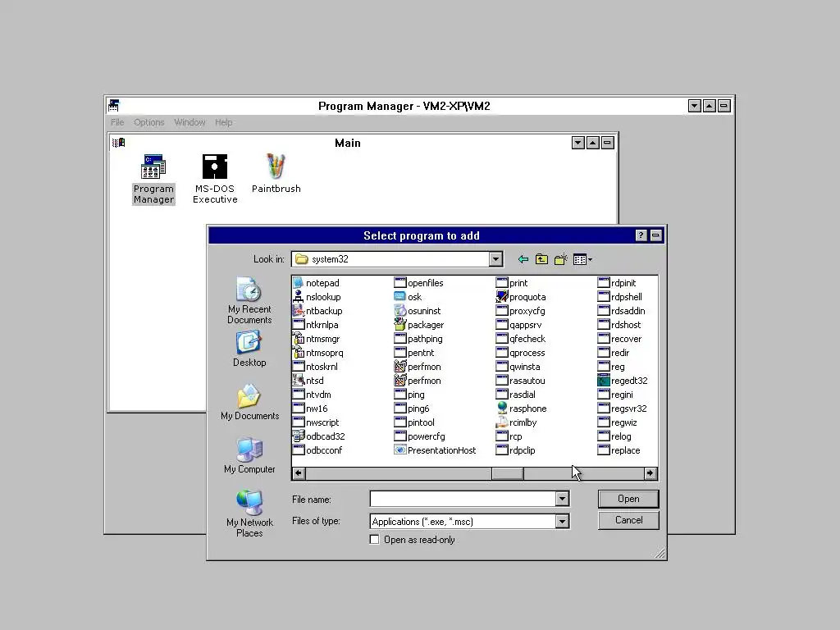840x630 pixels.
Task: Expand the File name dropdown arrow
Action: pyautogui.click(x=562, y=500)
